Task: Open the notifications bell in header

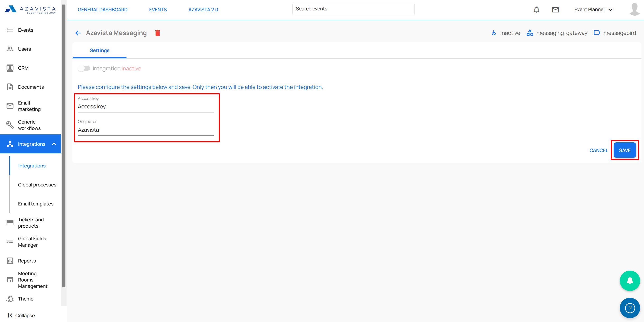Action: point(536,10)
